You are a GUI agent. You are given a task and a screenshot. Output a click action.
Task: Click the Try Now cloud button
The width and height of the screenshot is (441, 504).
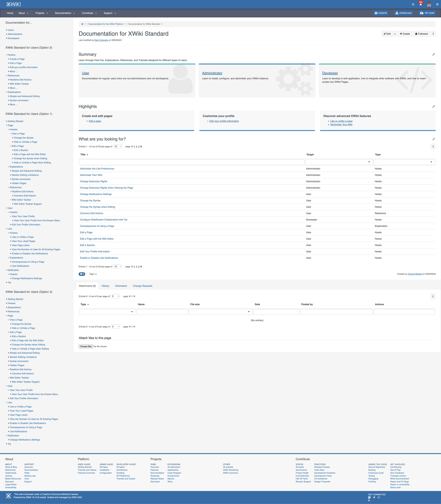tap(427, 13)
